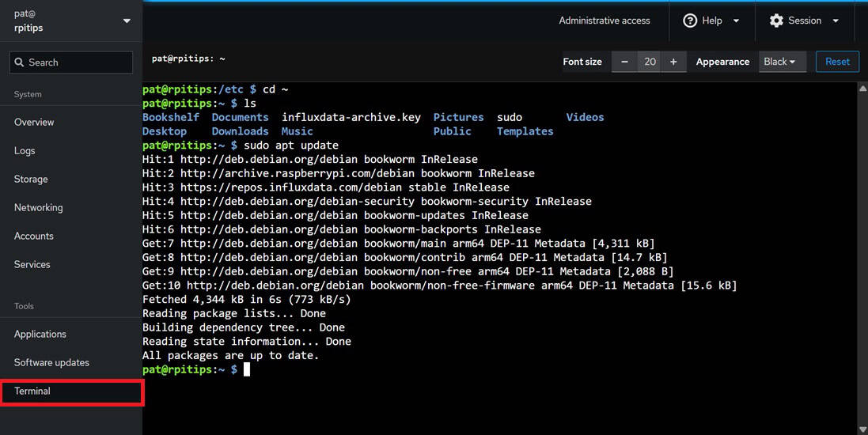Expand the Help menu arrow
868x435 pixels.
pos(736,21)
